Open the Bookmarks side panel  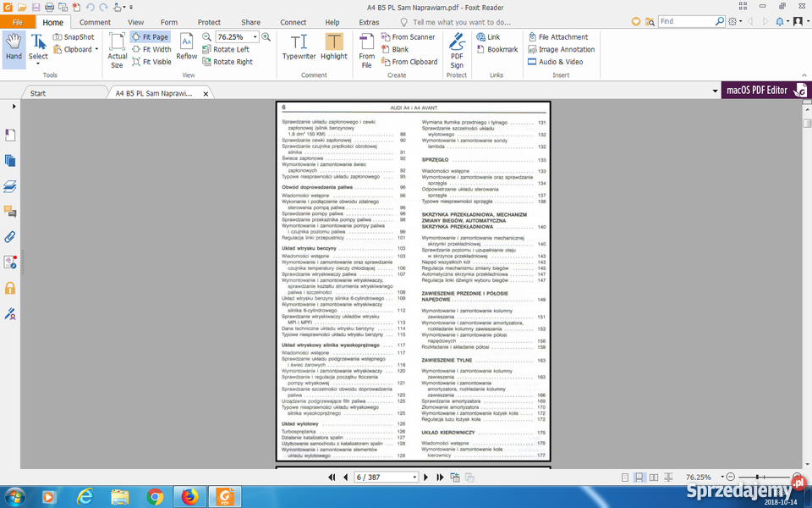(x=10, y=135)
